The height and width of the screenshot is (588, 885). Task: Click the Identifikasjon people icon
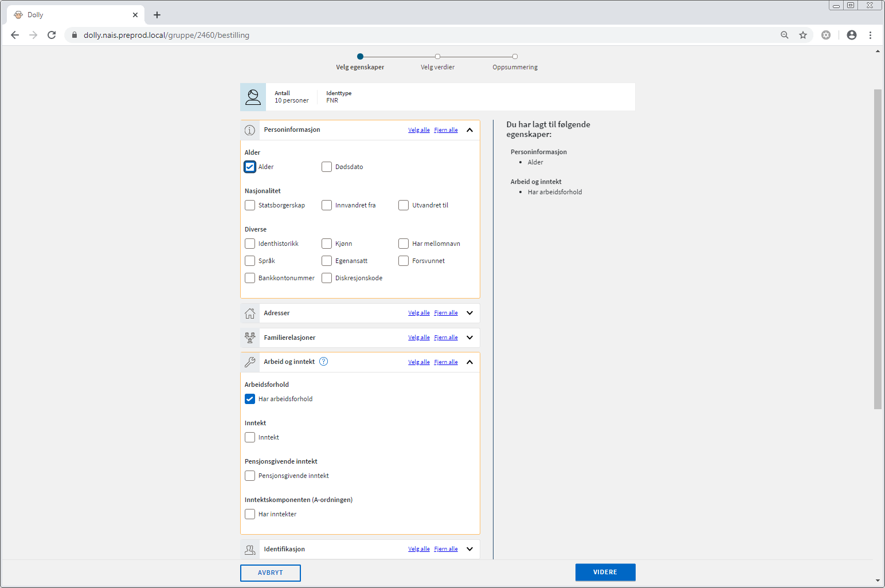pyautogui.click(x=250, y=550)
